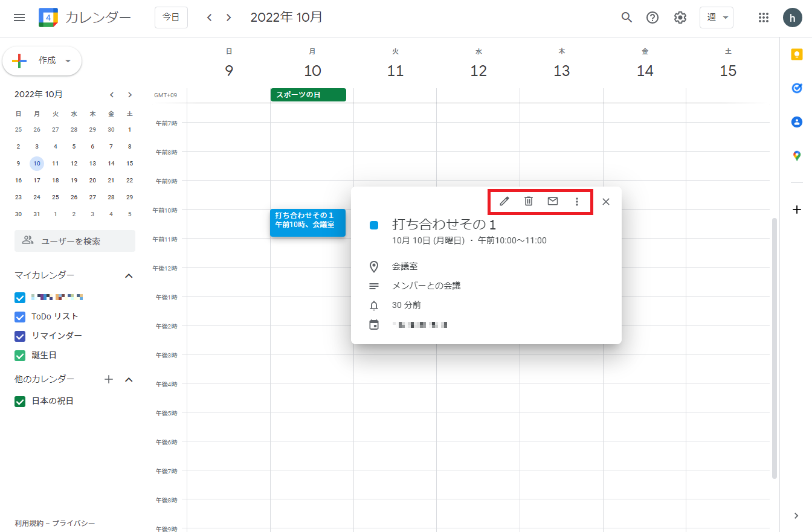The image size is (812, 532).
Task: Expand the 作成 button dropdown arrow
Action: click(68, 61)
